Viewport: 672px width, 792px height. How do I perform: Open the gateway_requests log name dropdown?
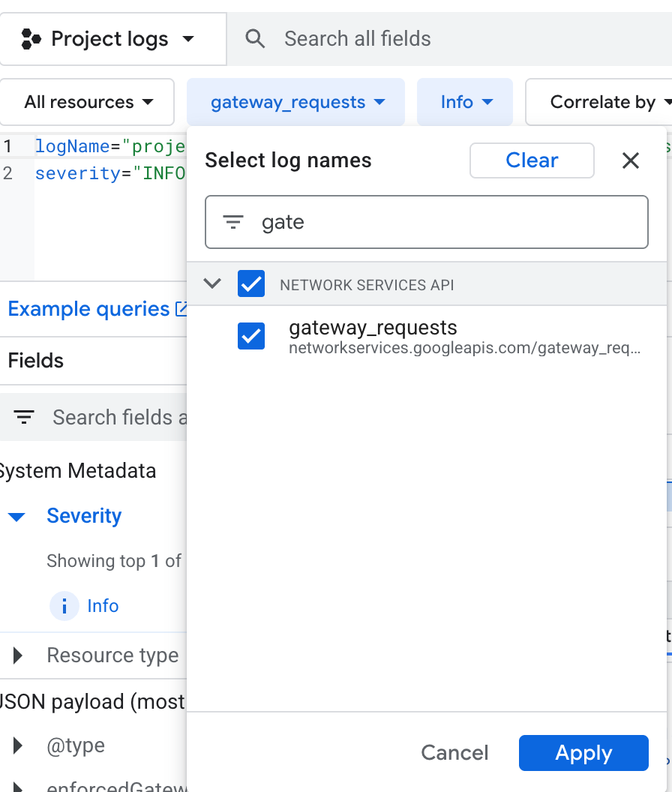coord(297,102)
